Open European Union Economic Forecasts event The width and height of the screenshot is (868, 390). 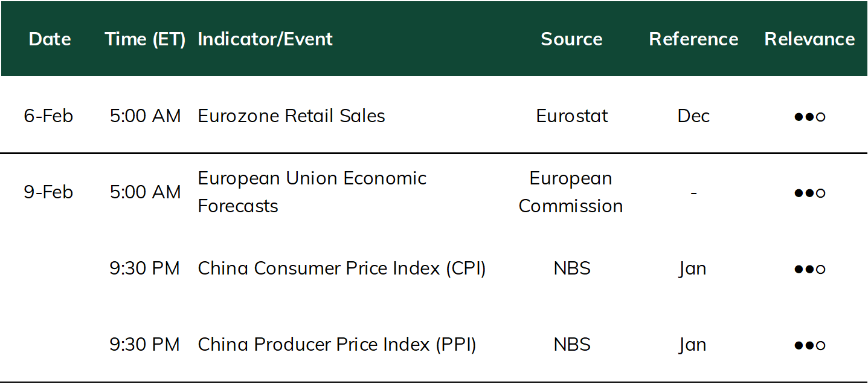click(312, 192)
